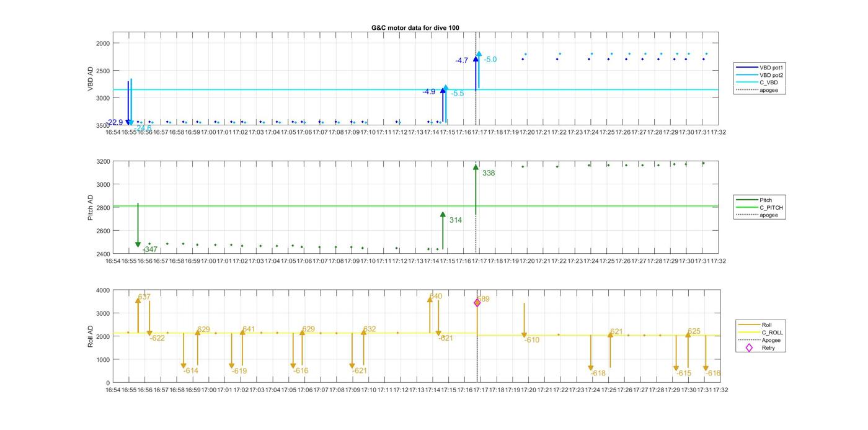Screen dimensions: 868x430
Task: Click the '-614' roll data label
Action: coord(191,371)
